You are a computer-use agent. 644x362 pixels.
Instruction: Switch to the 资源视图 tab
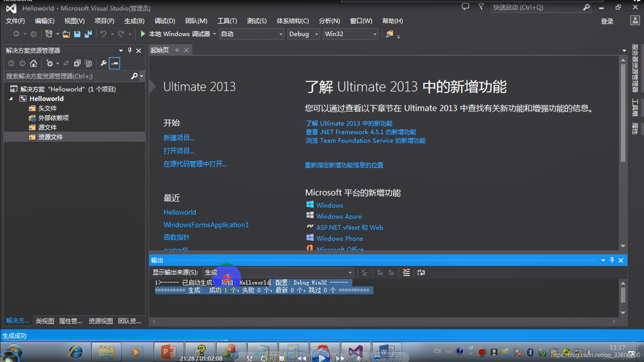101,321
